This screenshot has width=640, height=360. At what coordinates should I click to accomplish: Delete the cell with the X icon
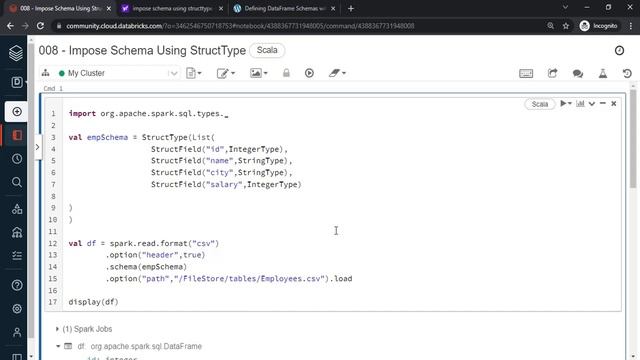click(x=613, y=104)
